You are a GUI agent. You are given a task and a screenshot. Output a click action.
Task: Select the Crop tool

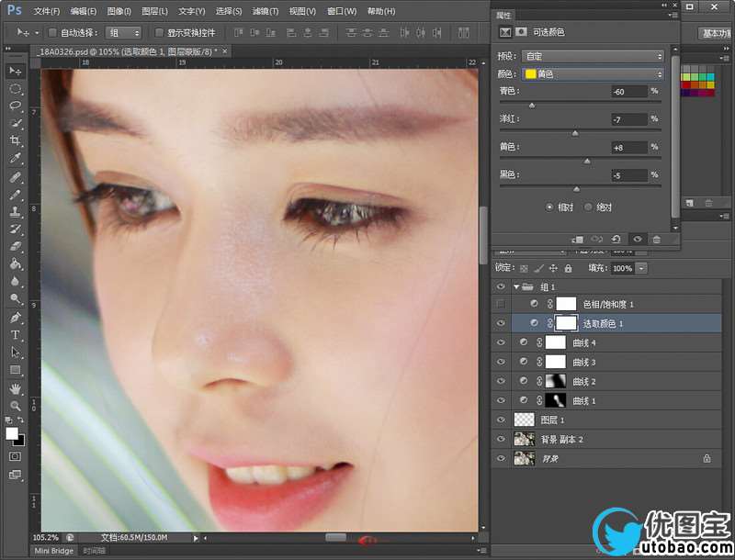click(x=15, y=140)
